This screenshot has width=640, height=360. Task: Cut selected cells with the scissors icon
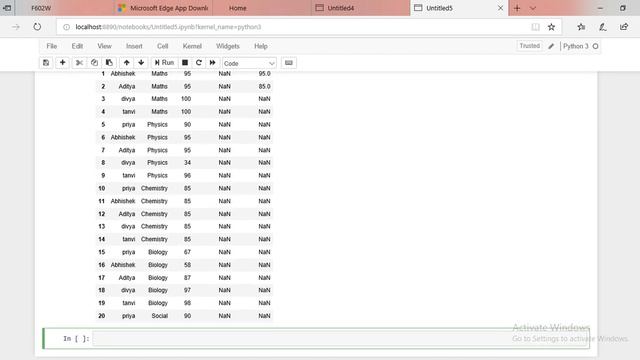click(79, 63)
